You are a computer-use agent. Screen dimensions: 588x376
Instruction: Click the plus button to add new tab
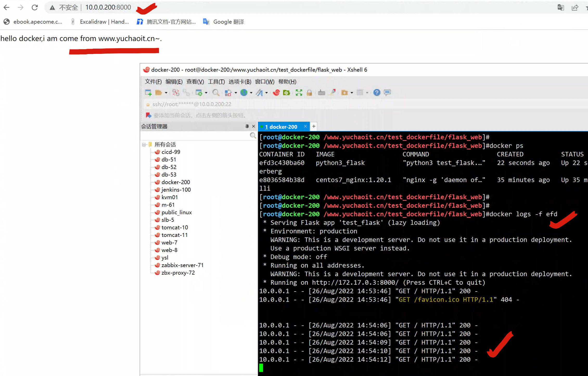(x=314, y=126)
